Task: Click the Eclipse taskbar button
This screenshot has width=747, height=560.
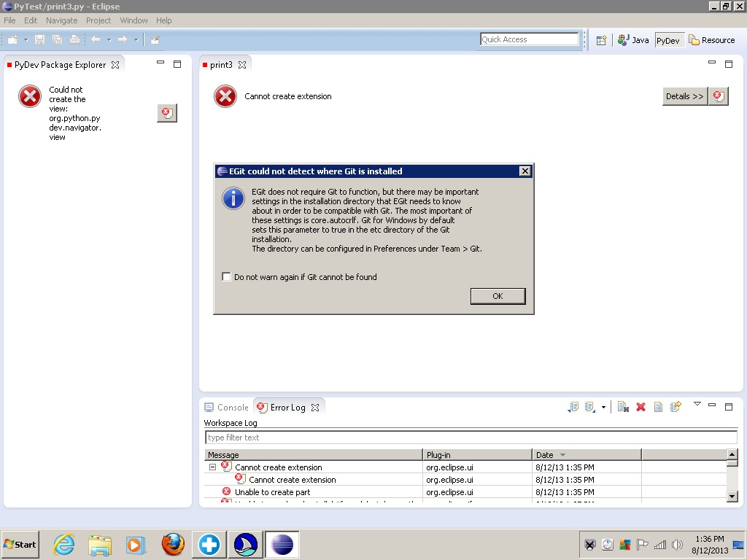Action: click(282, 544)
